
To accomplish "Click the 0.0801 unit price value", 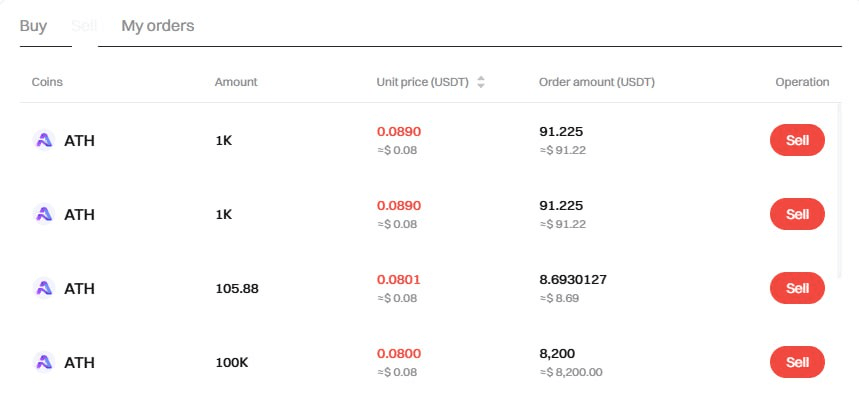I will 398,280.
